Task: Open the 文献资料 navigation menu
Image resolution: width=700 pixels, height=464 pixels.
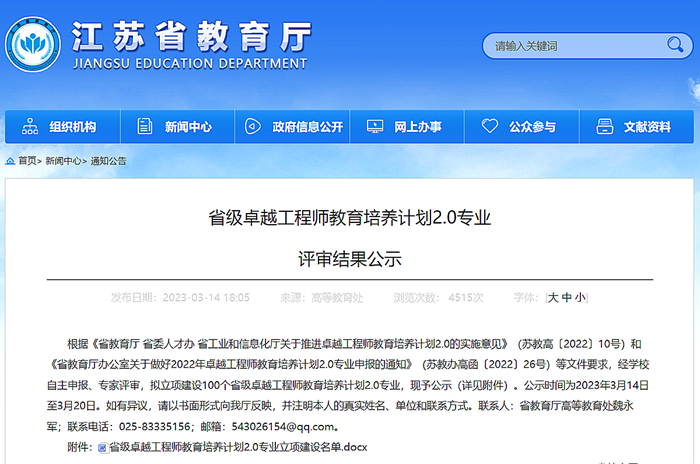Action: (x=647, y=127)
